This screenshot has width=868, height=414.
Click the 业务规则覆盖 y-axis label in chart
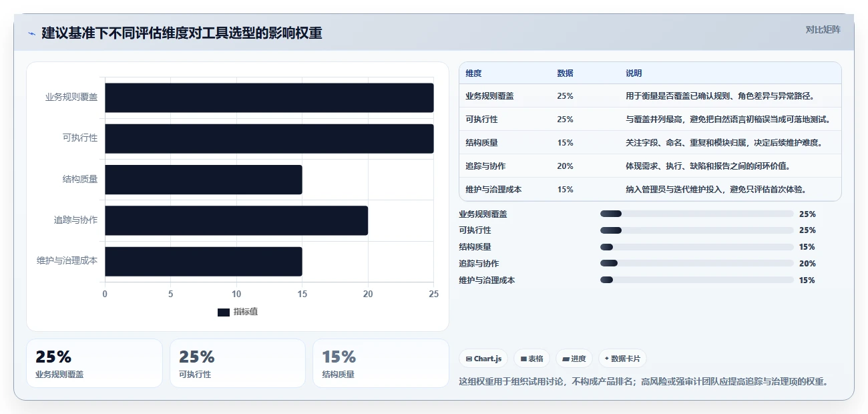pyautogui.click(x=71, y=97)
